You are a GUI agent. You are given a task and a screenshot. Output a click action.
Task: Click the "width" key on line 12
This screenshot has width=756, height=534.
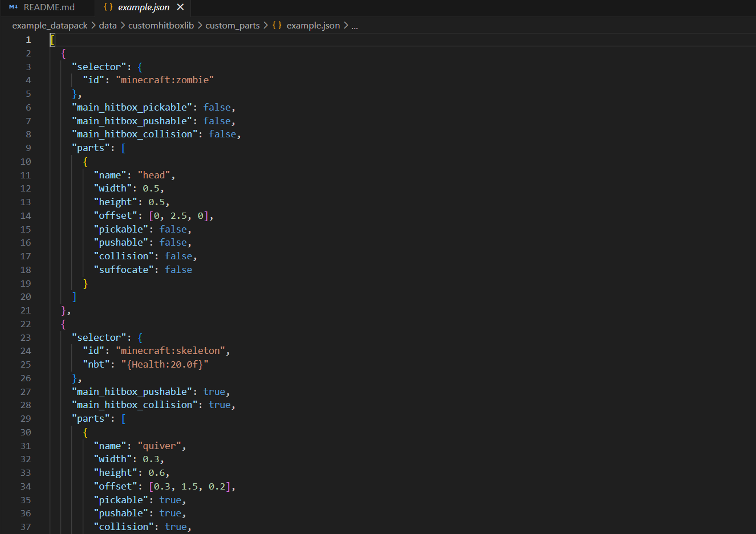[x=113, y=189]
